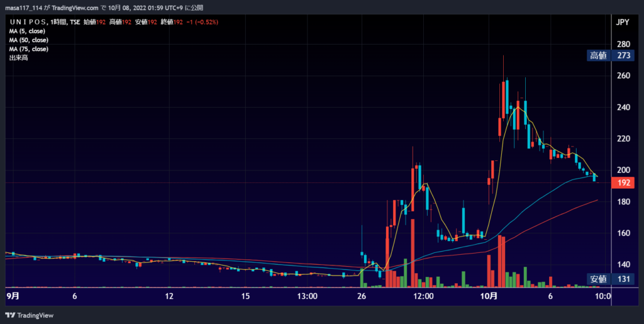Image resolution: width=644 pixels, height=324 pixels.
Task: Click the 240 price axis value
Action: pos(623,107)
